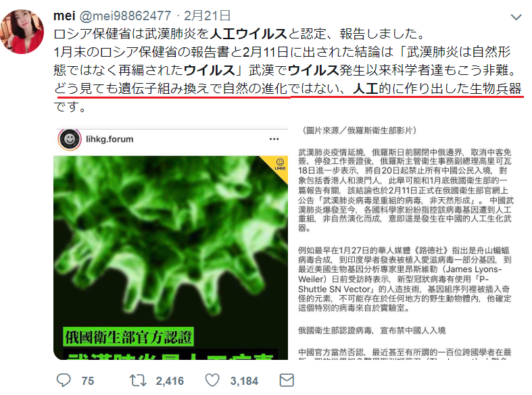Open the lihkg.forum account name
532x395 pixels.
tap(110, 139)
